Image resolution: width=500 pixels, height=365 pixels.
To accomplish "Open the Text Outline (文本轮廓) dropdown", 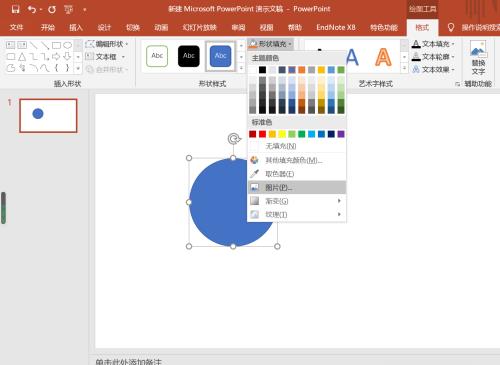I will coord(433,57).
